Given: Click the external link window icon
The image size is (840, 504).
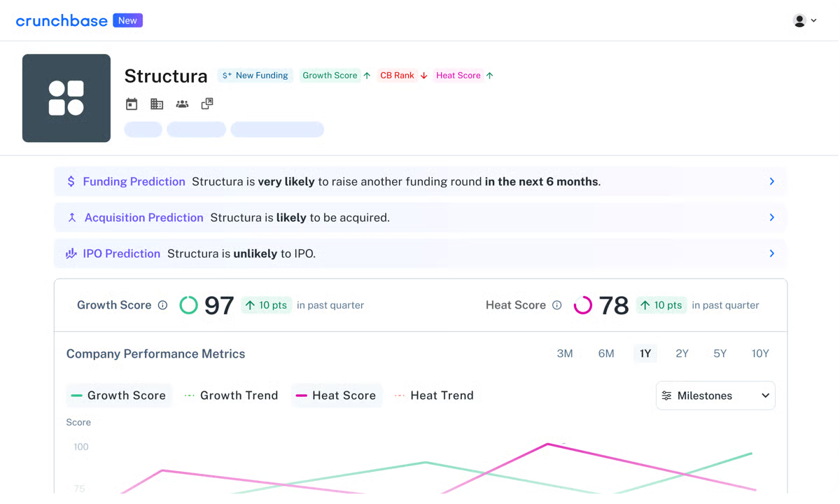Looking at the screenshot, I should pos(207,104).
